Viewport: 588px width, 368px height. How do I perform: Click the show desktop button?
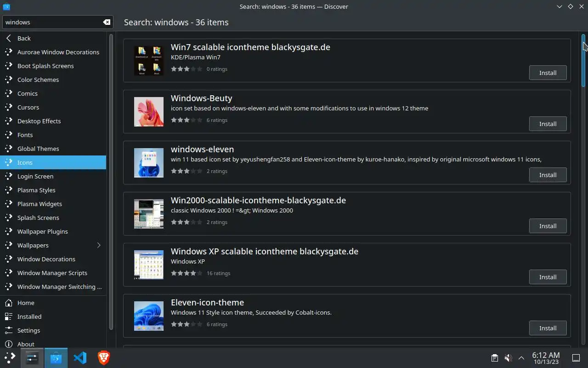(576, 358)
